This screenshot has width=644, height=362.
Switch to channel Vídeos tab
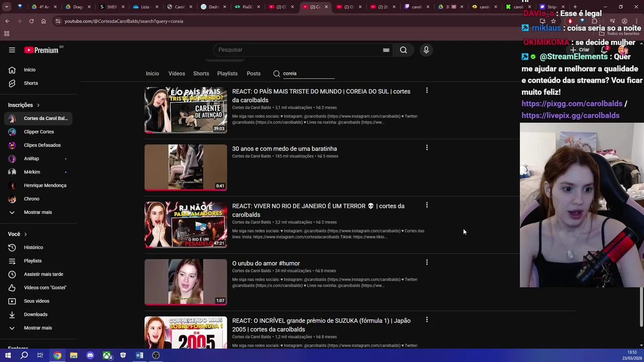pyautogui.click(x=177, y=73)
